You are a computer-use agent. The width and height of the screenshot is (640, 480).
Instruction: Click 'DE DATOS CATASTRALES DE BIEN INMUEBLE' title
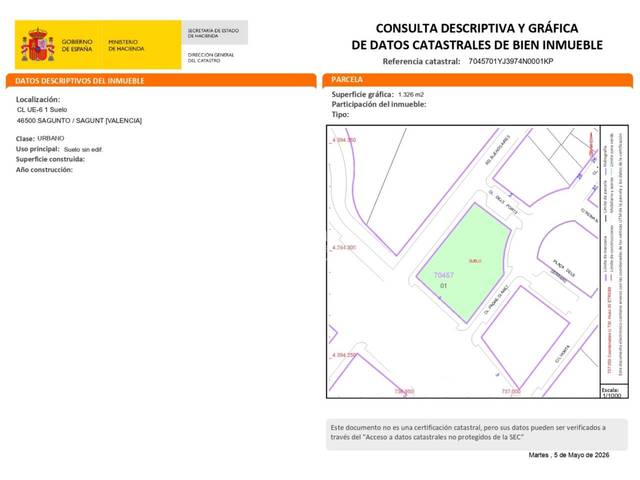[477, 45]
